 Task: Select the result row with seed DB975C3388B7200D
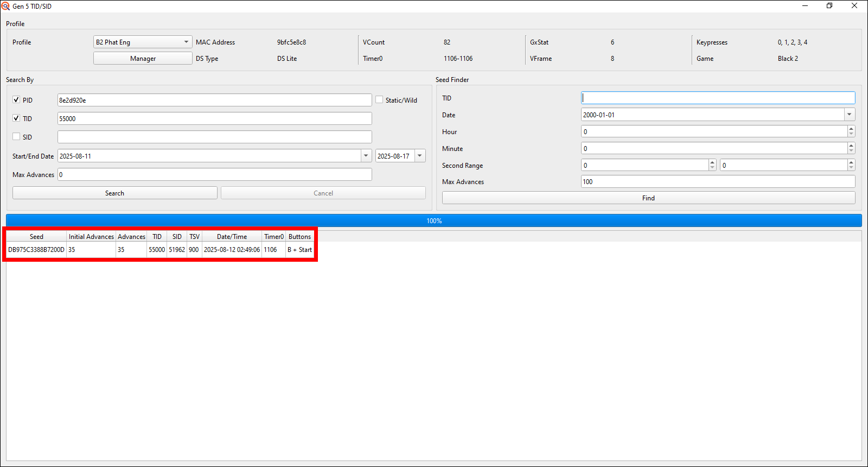click(36, 250)
